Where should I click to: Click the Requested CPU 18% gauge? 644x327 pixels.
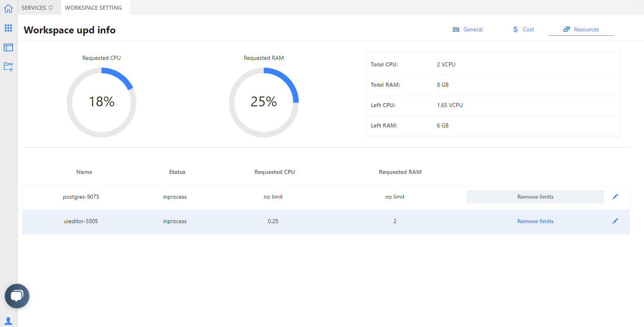point(101,102)
